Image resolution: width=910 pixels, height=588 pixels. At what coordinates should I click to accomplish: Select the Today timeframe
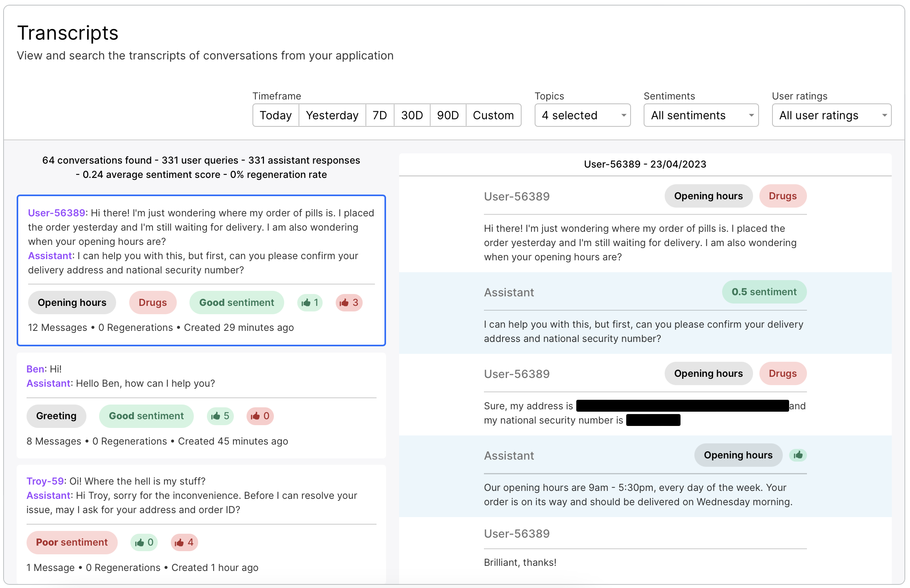tap(275, 115)
